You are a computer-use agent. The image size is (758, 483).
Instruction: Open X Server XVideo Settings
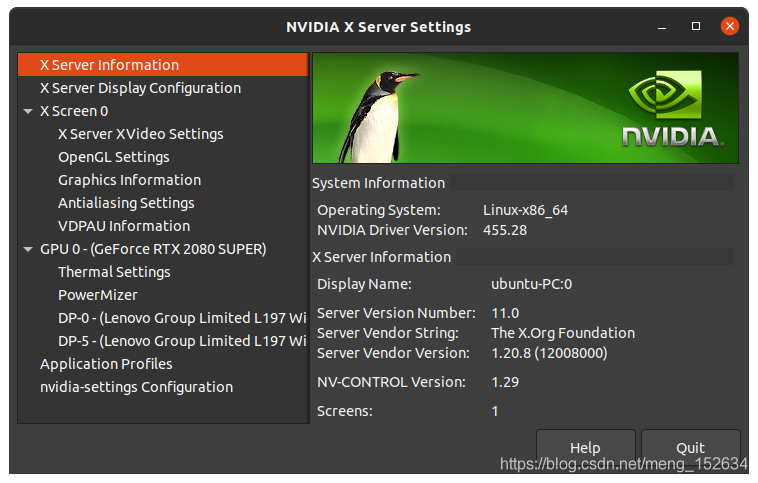tap(141, 134)
